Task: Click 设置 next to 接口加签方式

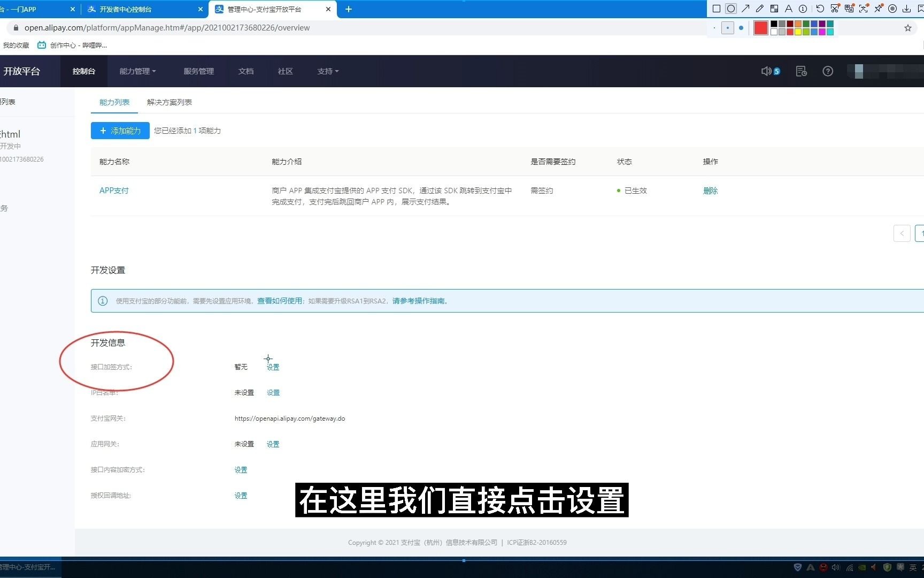Action: point(273,367)
